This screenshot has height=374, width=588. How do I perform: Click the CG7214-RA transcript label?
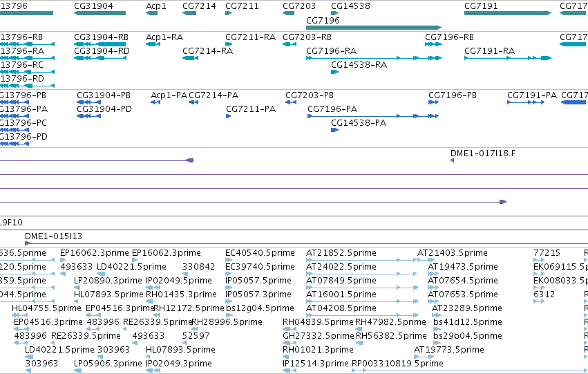pyautogui.click(x=208, y=51)
